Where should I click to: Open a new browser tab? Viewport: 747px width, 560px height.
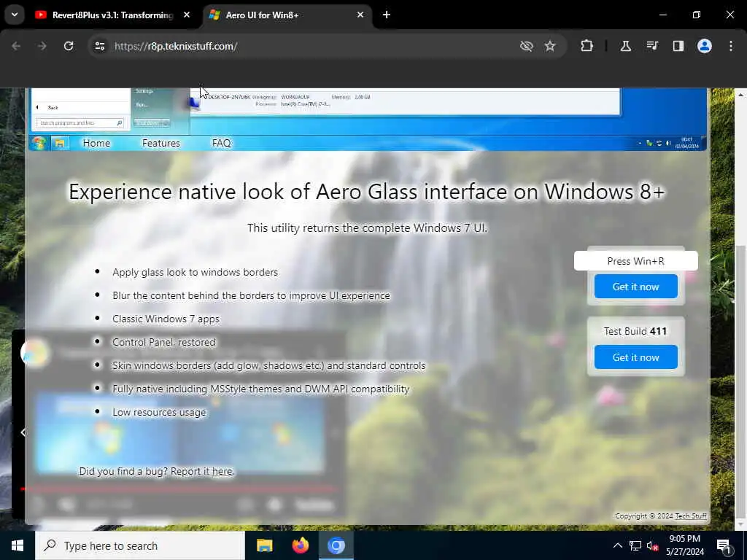pos(387,15)
